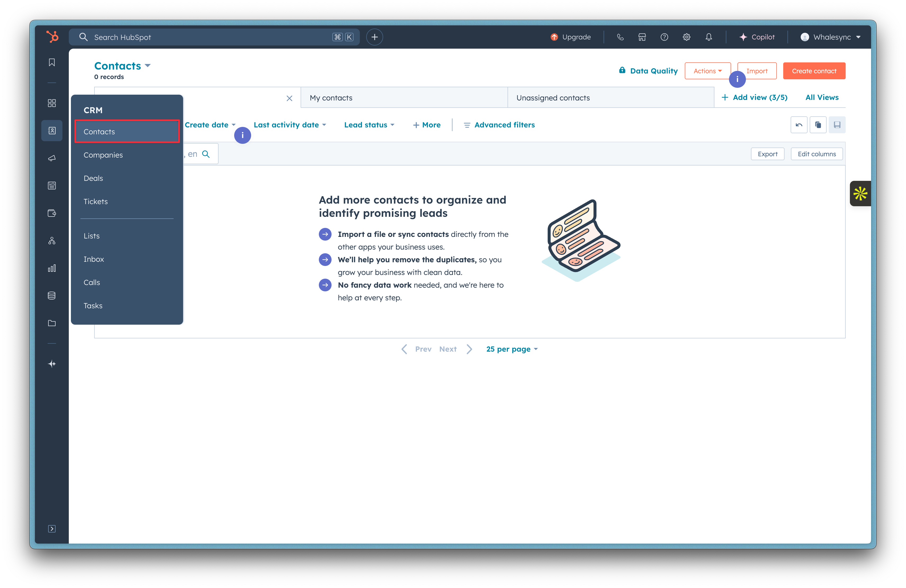
Task: Click the + More filters button
Action: coord(427,125)
